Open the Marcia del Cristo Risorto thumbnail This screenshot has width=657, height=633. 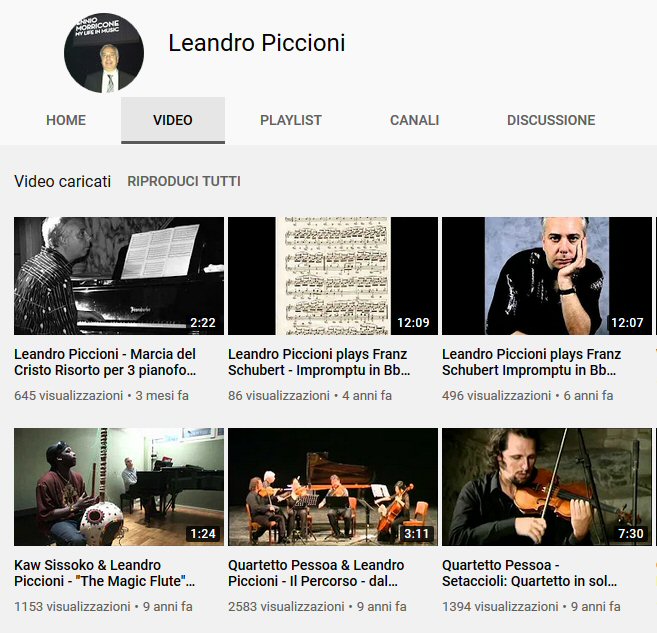point(119,276)
